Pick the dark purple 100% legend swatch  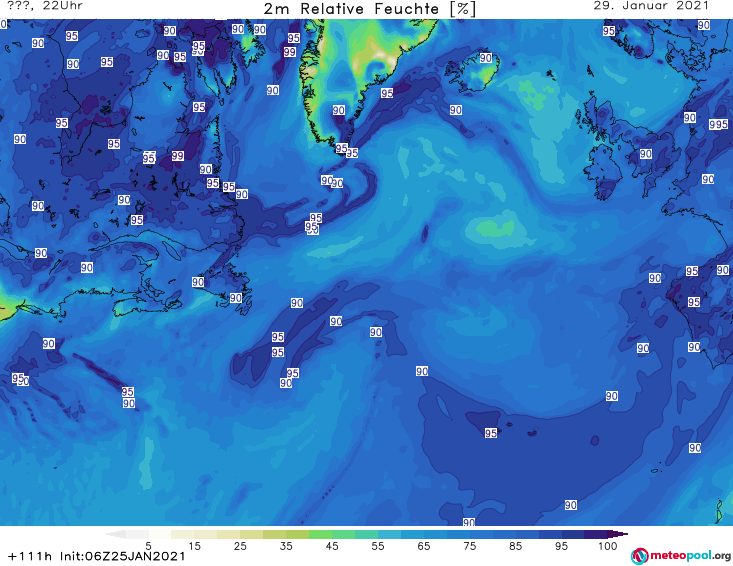[x=596, y=534]
